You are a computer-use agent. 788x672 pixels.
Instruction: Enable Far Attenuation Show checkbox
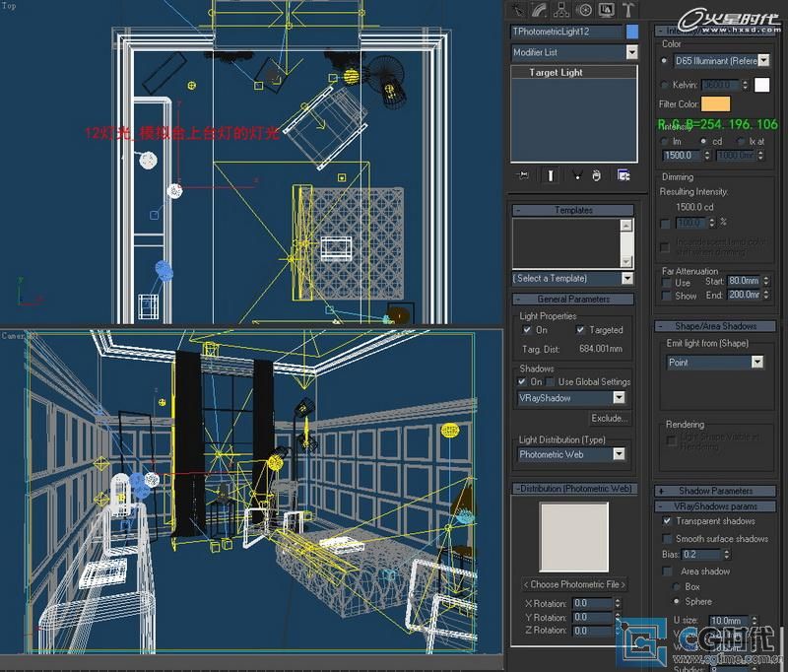[667, 296]
